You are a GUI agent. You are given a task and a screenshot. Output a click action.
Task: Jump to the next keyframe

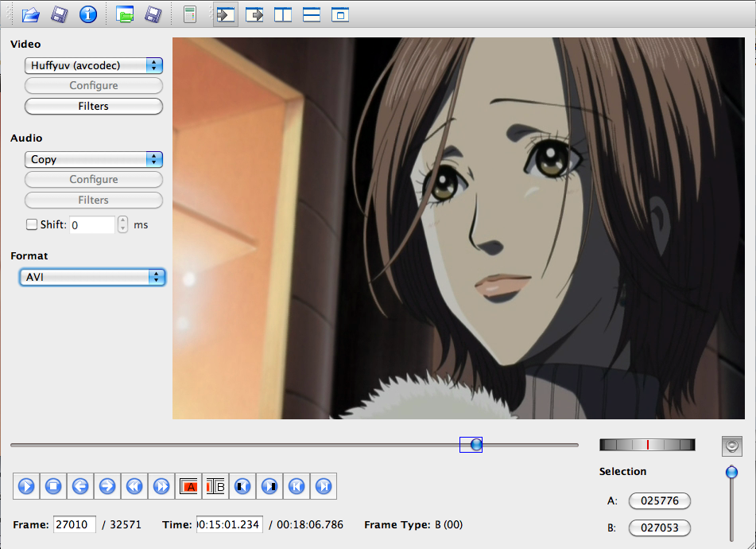tap(161, 486)
